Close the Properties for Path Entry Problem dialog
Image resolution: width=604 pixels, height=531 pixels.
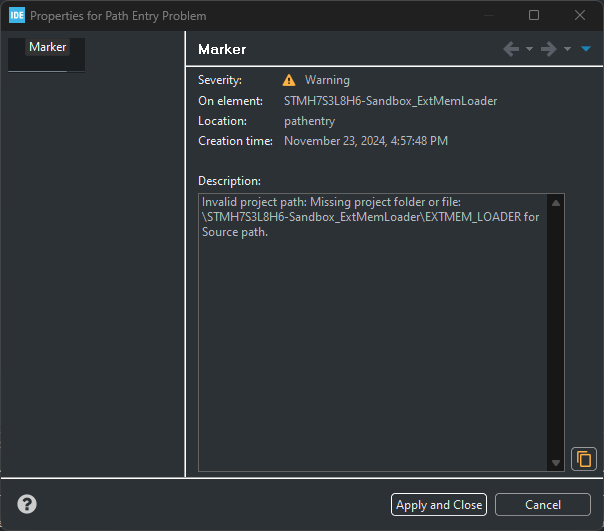[580, 16]
